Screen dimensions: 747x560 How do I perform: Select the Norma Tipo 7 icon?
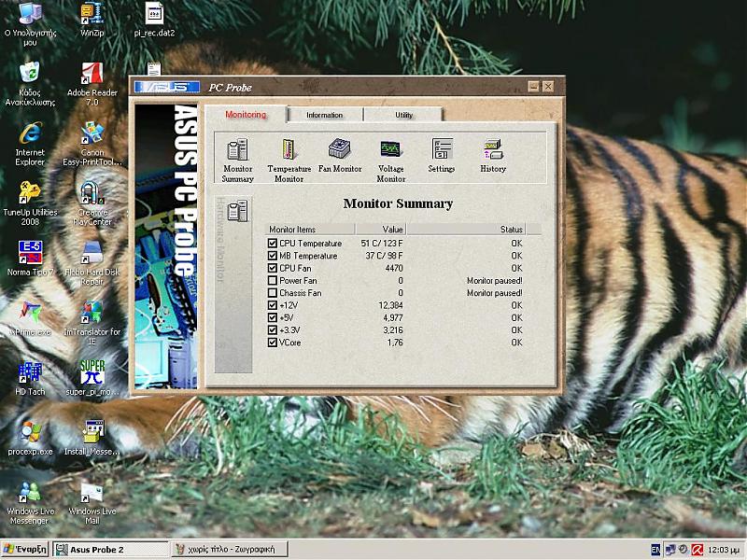coord(30,259)
